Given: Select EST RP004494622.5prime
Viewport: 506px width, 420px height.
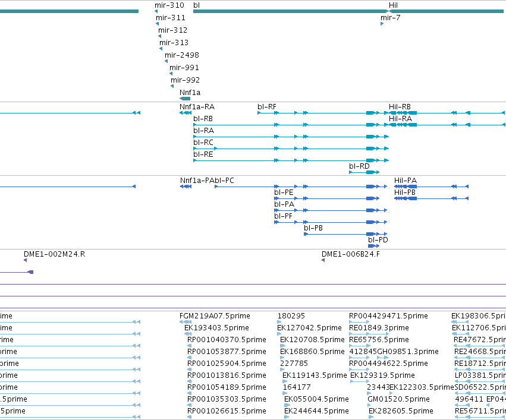Looking at the screenshot, I should [x=388, y=364].
